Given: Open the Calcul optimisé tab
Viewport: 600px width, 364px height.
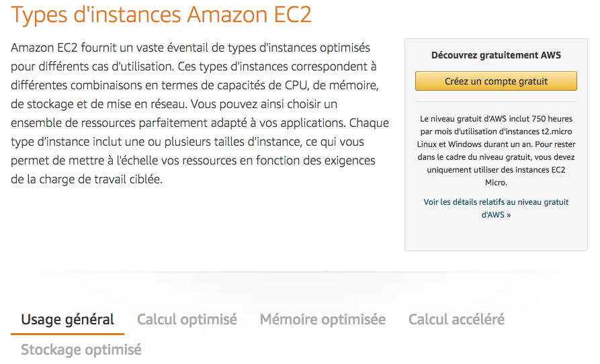Looking at the screenshot, I should tap(187, 320).
